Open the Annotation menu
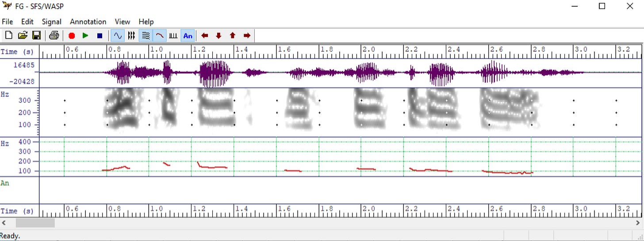Screen dimensions: 644x241 coord(88,22)
